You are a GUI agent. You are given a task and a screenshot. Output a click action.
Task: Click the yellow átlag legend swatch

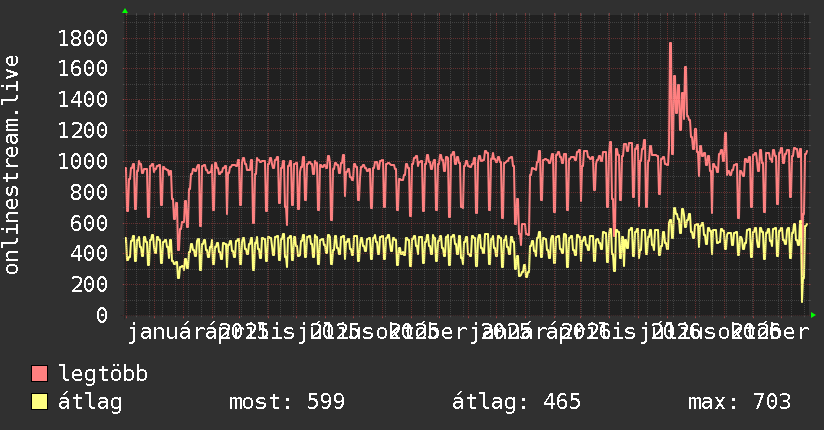[x=39, y=401]
